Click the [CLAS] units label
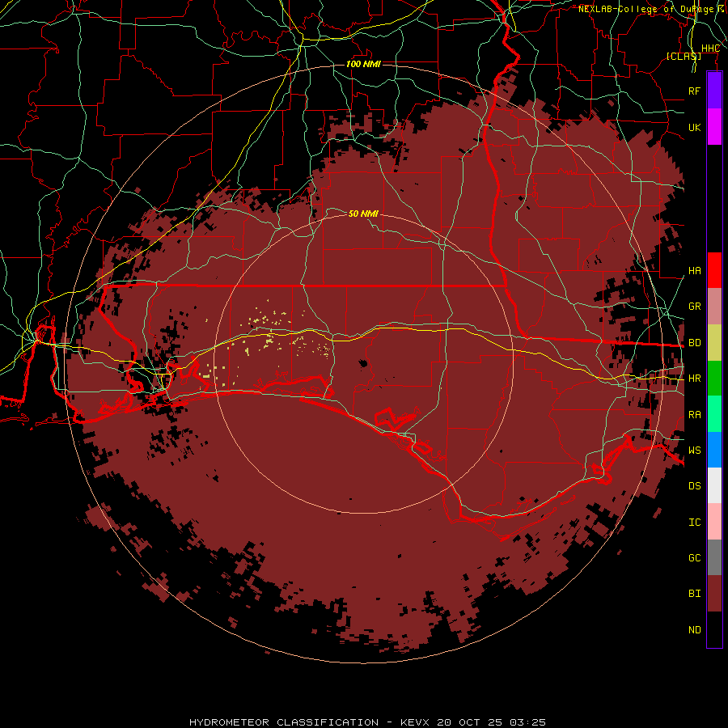This screenshot has height=728, width=728. (684, 56)
